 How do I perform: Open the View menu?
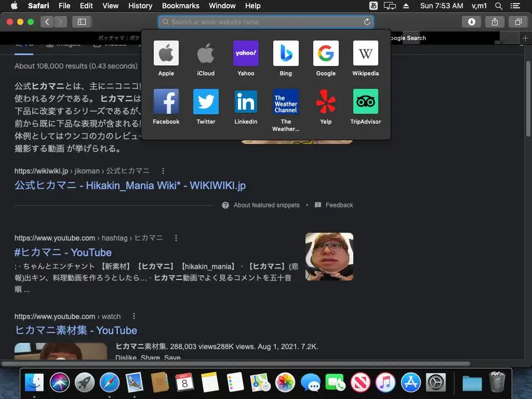click(111, 6)
